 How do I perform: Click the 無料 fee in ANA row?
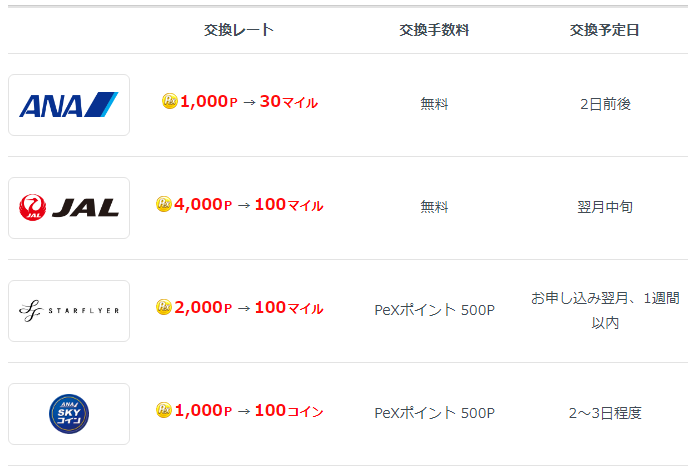pyautogui.click(x=434, y=104)
